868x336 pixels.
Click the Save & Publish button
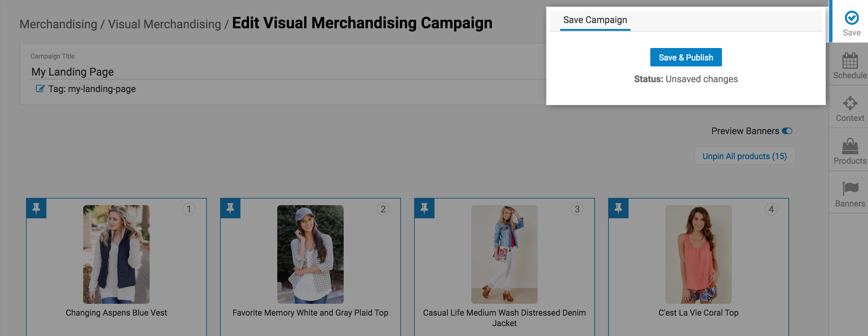[685, 58]
